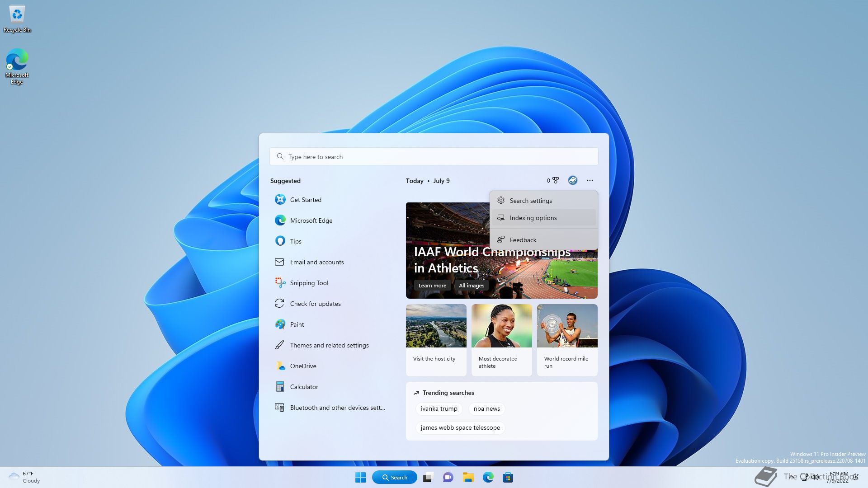
Task: Open the weather widget showing Cloudy
Action: (24, 477)
